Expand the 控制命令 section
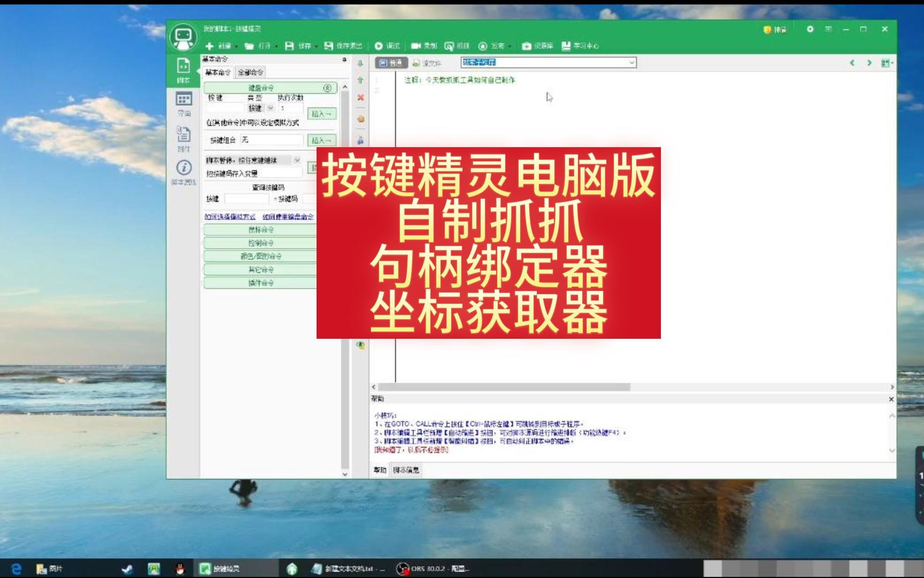The height and width of the screenshot is (578, 924). tap(260, 243)
